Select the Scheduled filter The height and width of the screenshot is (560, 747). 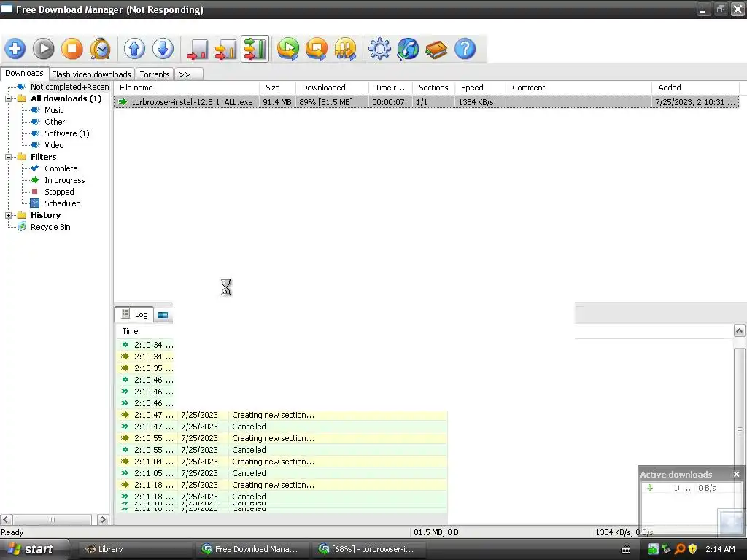(x=63, y=203)
